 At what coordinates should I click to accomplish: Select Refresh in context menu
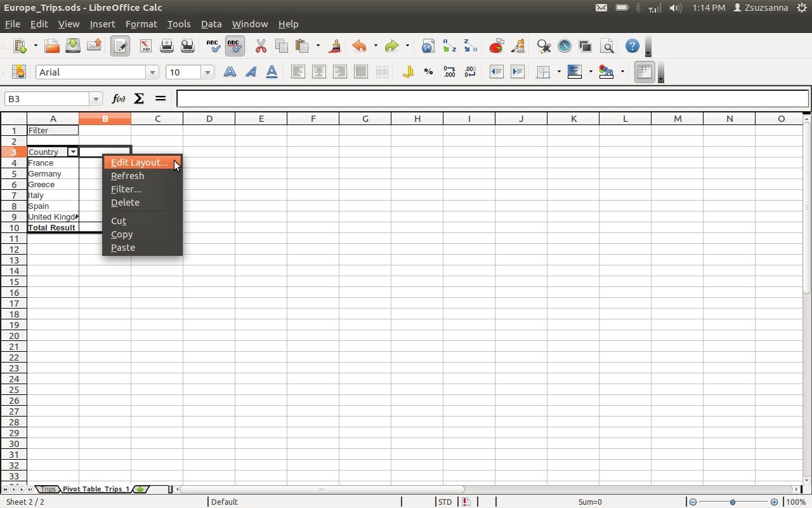(143, 176)
